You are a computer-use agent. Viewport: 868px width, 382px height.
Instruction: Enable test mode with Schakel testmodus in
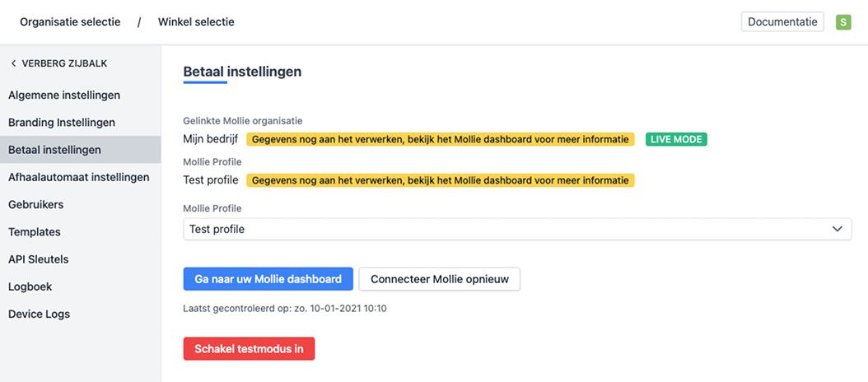coord(249,348)
